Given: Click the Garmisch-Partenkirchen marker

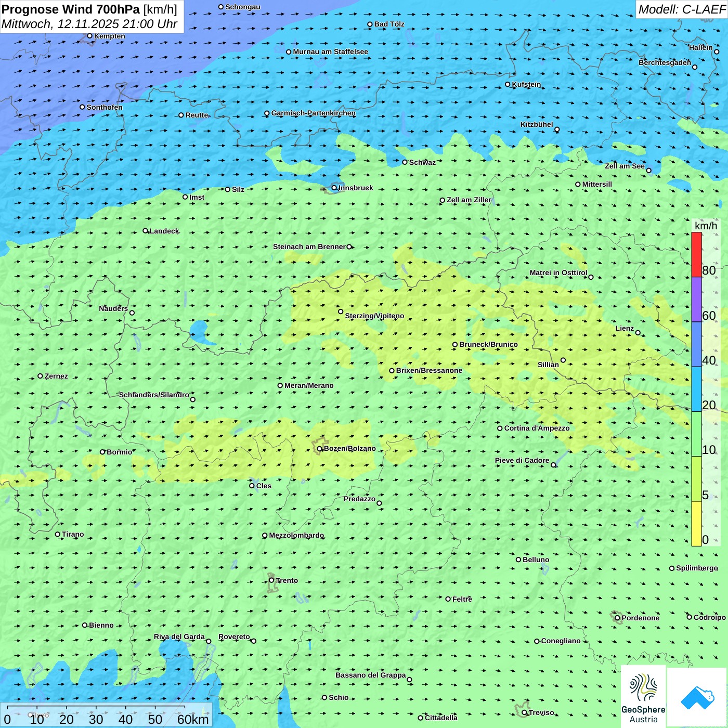Looking at the screenshot, I should [x=267, y=113].
